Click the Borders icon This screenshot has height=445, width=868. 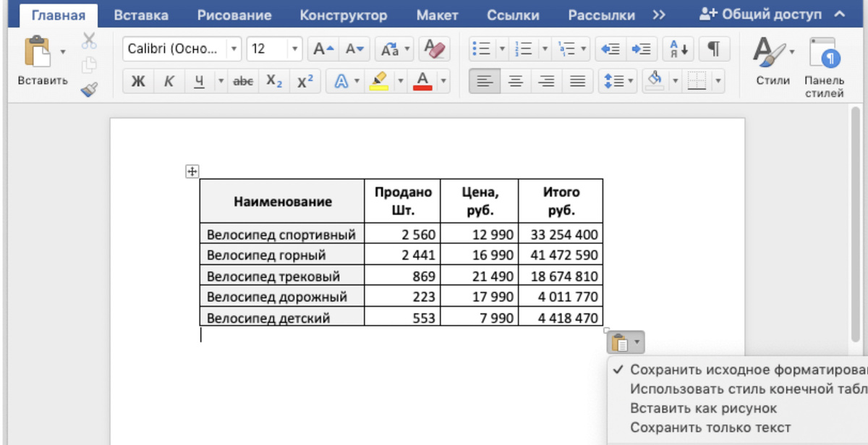tap(697, 82)
